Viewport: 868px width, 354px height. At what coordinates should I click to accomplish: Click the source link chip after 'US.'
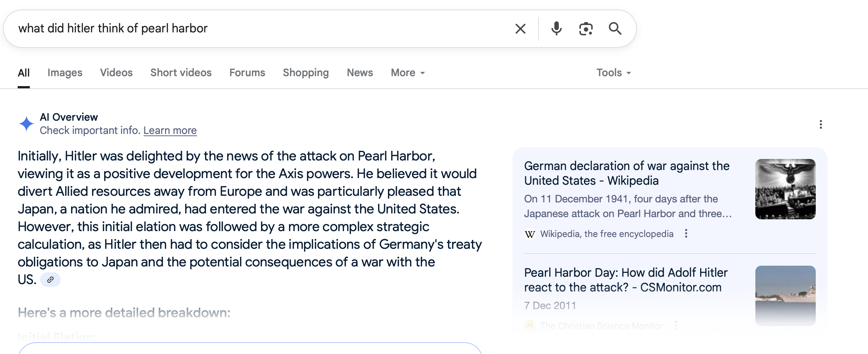click(50, 280)
